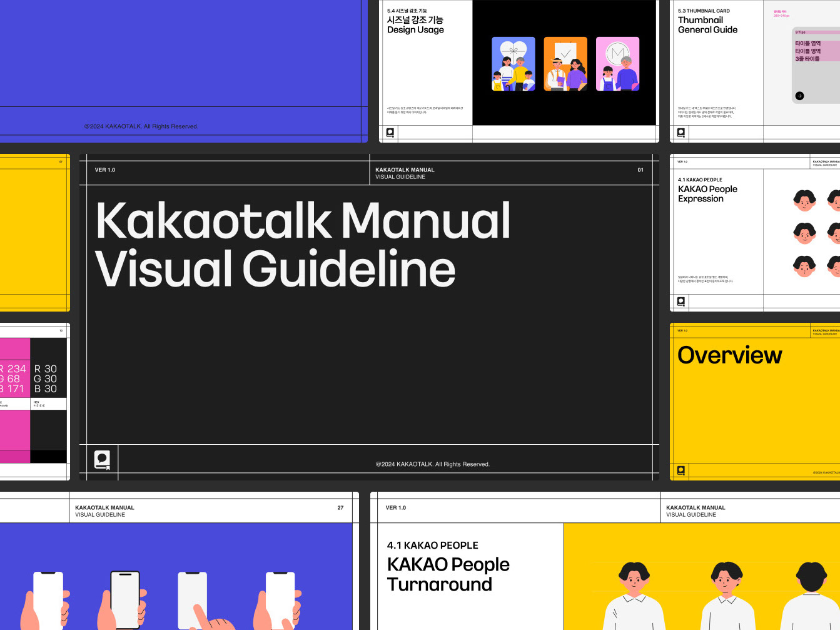Open the pink thumbnail with M circle

(618, 64)
